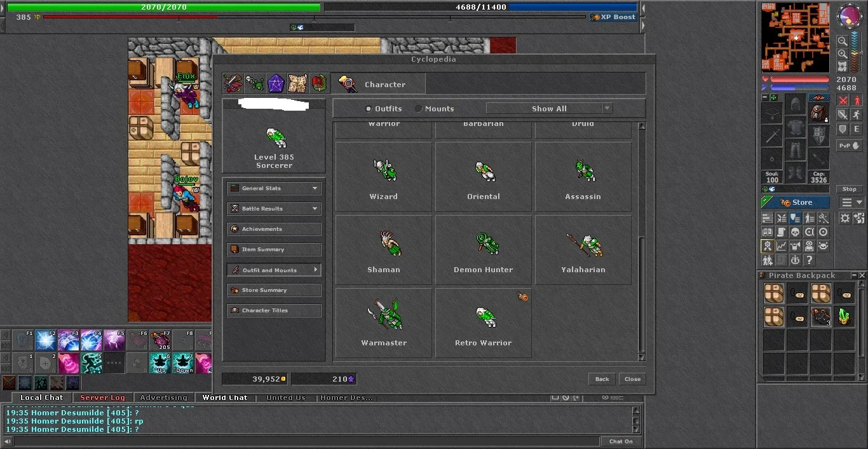This screenshot has height=449, width=868.
Task: Click the chat message input field
Action: click(x=306, y=441)
